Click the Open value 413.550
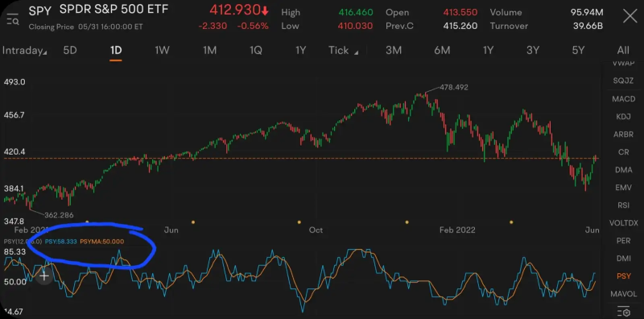The image size is (644, 319). (x=460, y=12)
